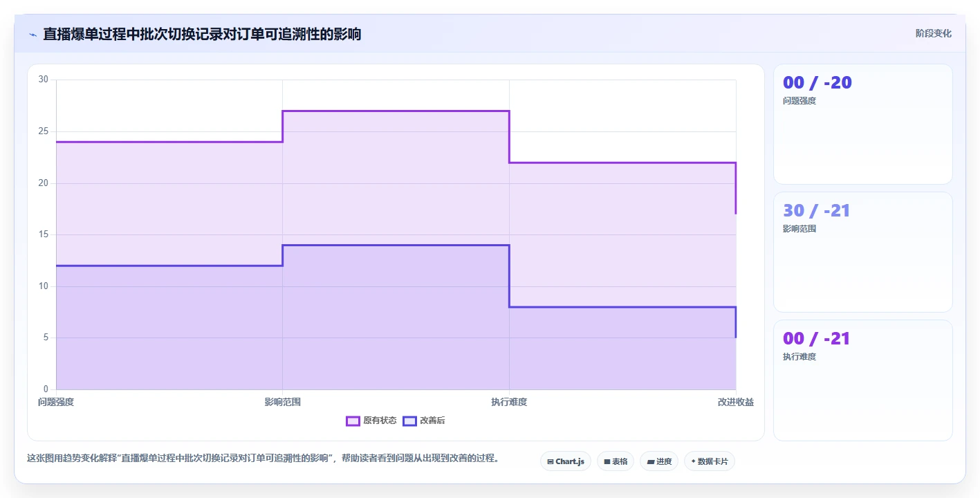Click the y-axis value 30
This screenshot has width=980, height=498.
(44, 80)
